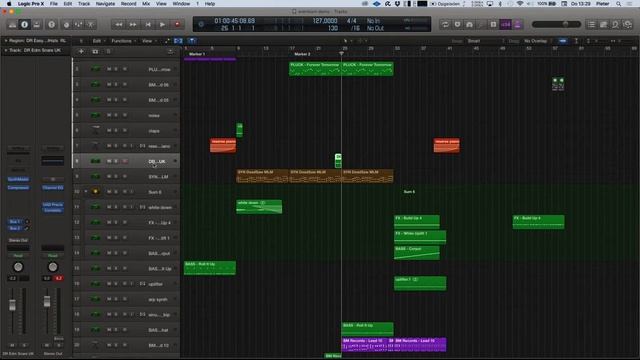Screen dimensions: 640x360
Task: Toggle the Inspector panel button
Action: pyautogui.click(x=24, y=24)
